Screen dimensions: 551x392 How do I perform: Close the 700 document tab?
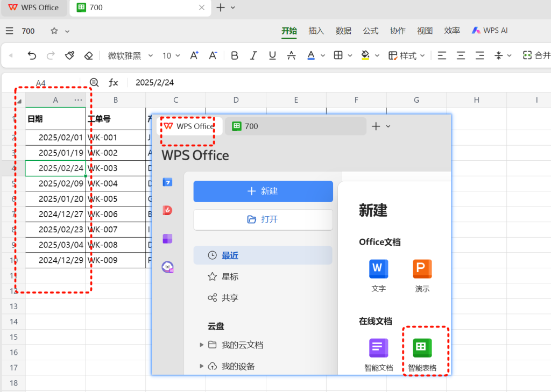(x=202, y=8)
